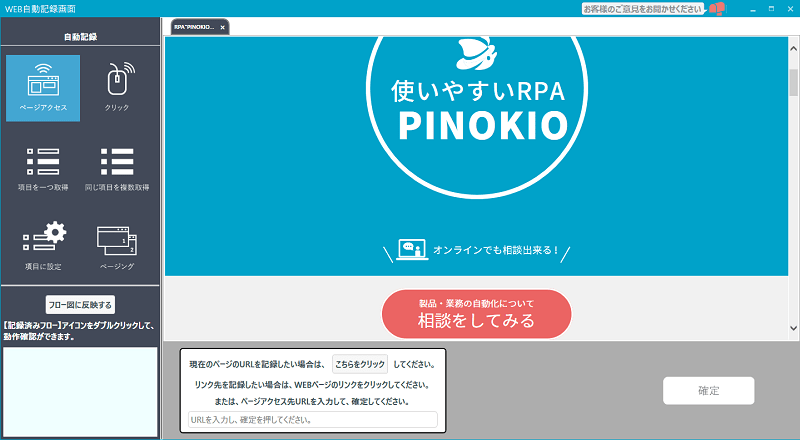Image resolution: width=800 pixels, height=440 pixels.
Task: Click the vertical scrollbar thumb
Action: pyautogui.click(x=793, y=83)
